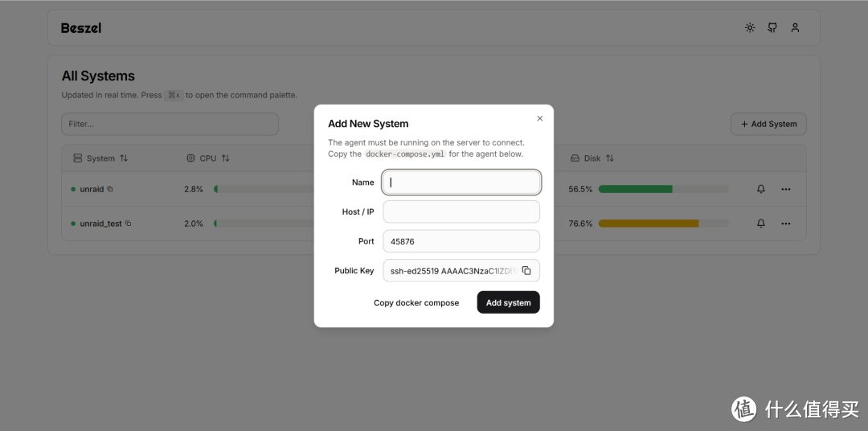Copy the unraid host using its copy icon

[110, 190]
